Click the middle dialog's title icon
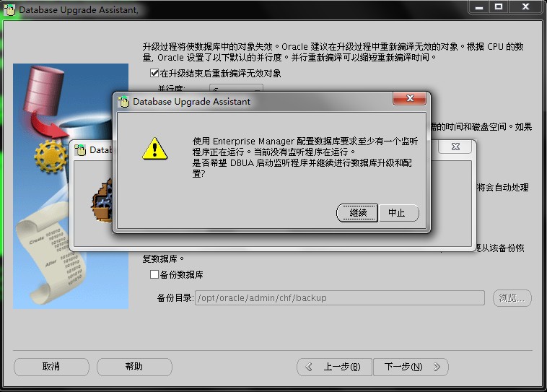The height and width of the screenshot is (392, 547). (80, 149)
